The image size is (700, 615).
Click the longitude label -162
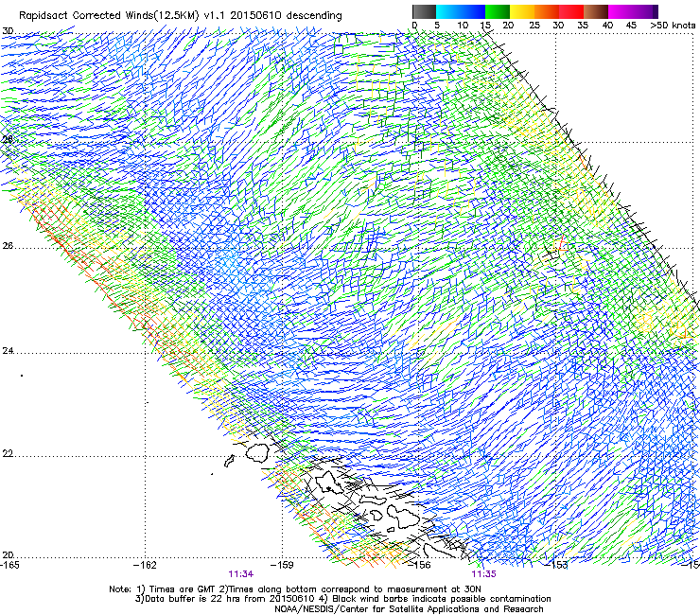145,565
